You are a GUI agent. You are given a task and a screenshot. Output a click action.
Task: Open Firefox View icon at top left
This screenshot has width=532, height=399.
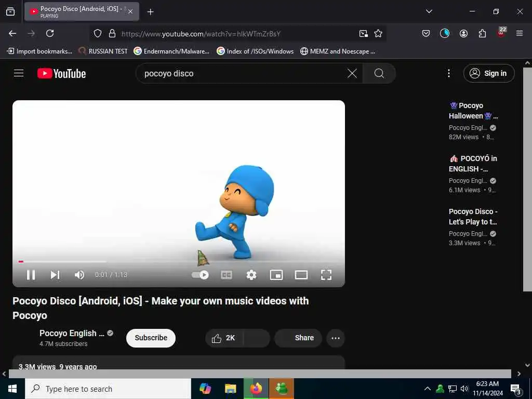click(10, 11)
